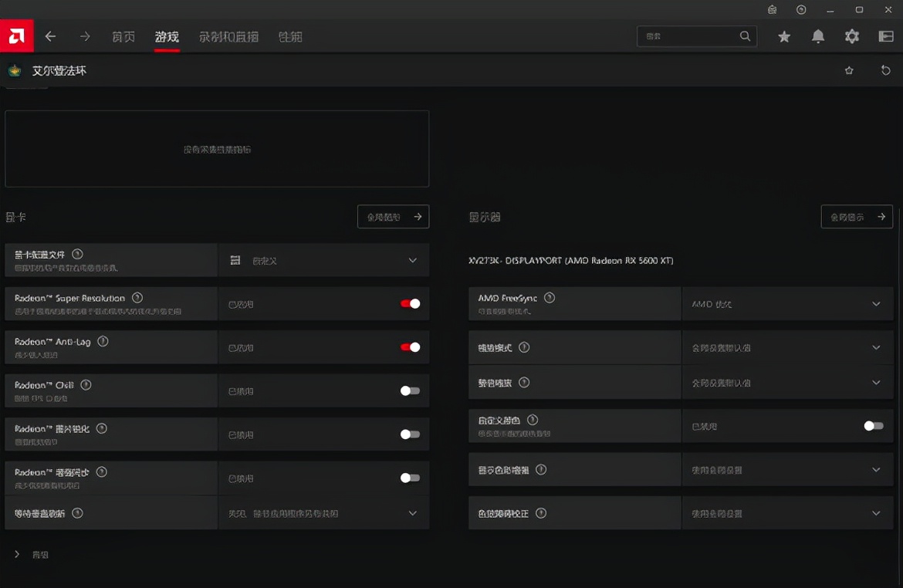Enable the Radeon Super Resolution toggle off
The image size is (903, 588).
(408, 304)
